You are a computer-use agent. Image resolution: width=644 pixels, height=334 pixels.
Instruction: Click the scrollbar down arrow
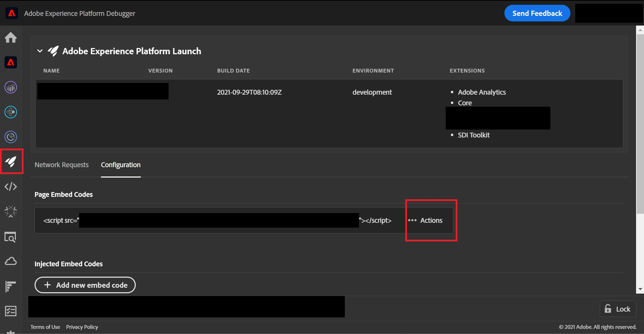tap(640, 289)
